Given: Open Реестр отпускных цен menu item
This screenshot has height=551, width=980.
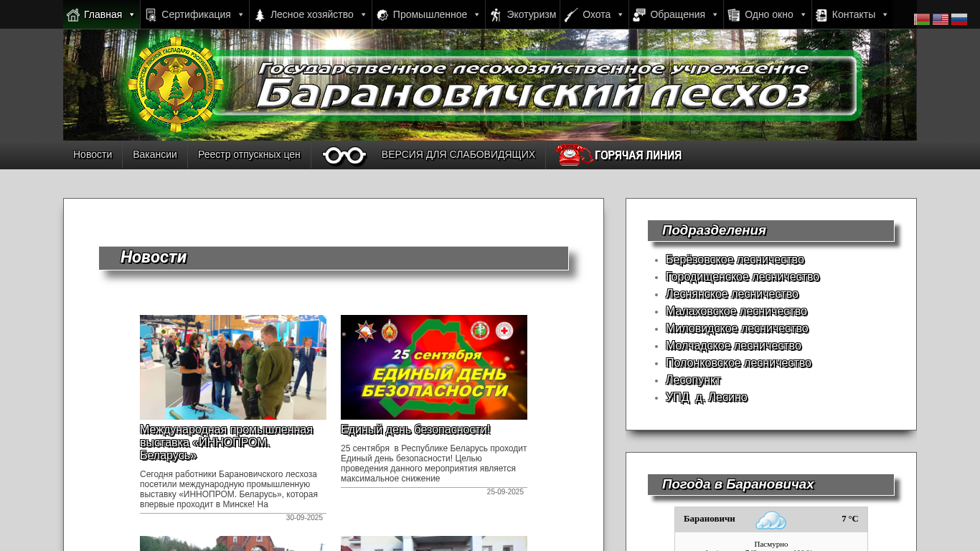Looking at the screenshot, I should [x=249, y=154].
